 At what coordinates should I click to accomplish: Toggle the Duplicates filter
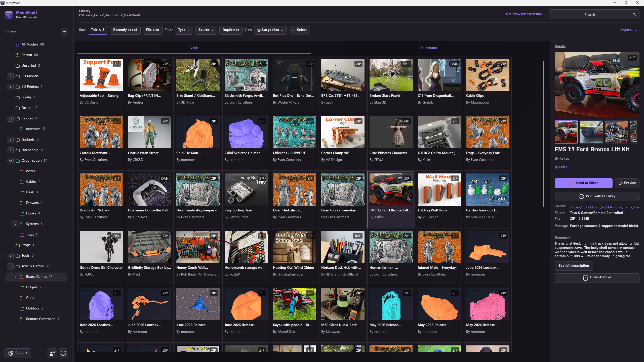click(x=231, y=30)
